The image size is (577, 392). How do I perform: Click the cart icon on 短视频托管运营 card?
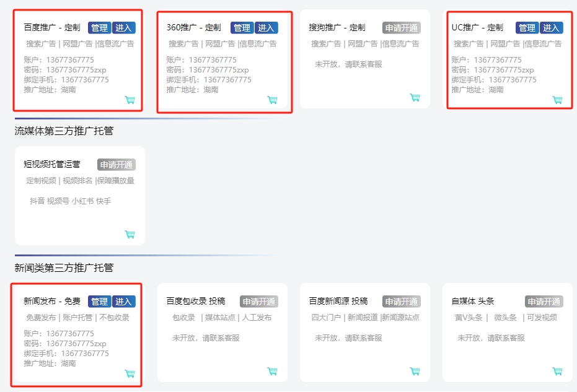(130, 234)
